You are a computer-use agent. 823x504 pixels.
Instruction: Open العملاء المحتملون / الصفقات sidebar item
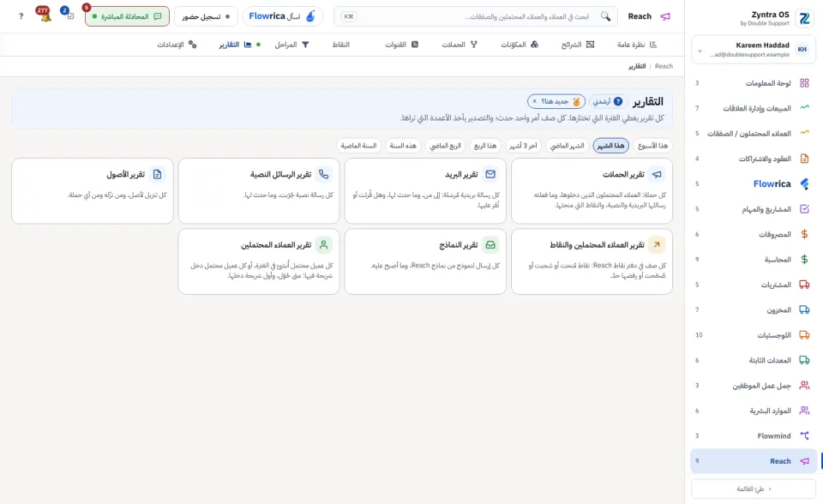pos(754,134)
